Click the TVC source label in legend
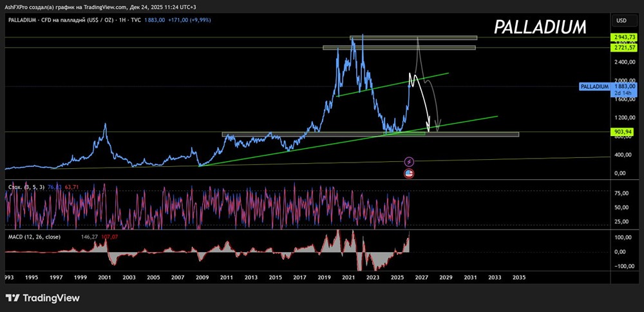The image size is (644, 312). (137, 20)
